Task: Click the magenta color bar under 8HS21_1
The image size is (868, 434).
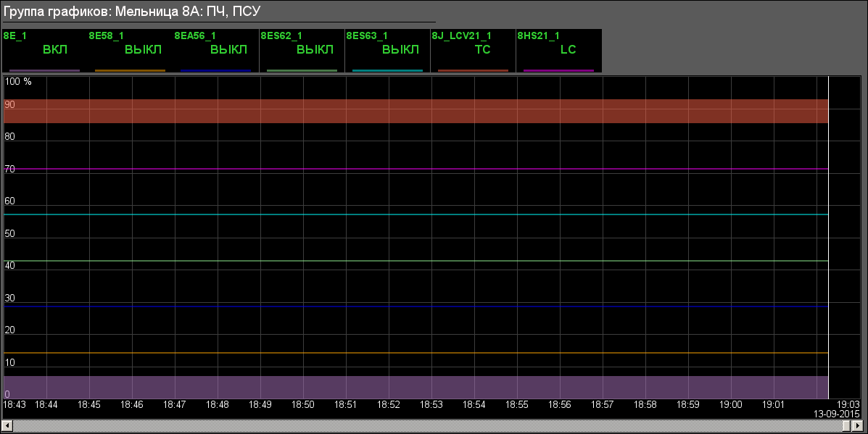Action: click(x=558, y=71)
